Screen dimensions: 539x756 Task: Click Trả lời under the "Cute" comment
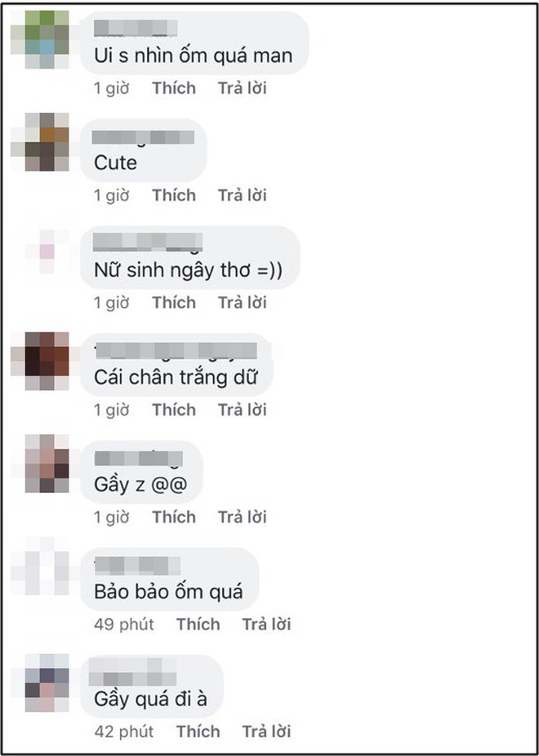pyautogui.click(x=242, y=195)
